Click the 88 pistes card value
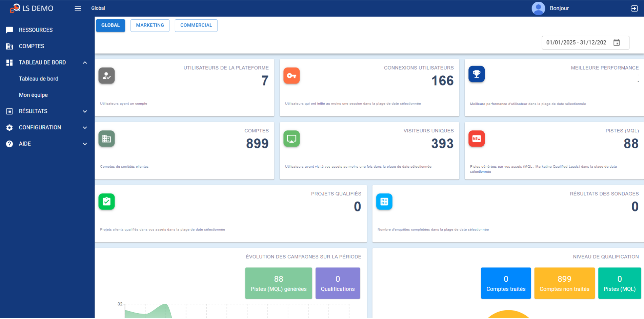644x319 pixels. (631, 144)
